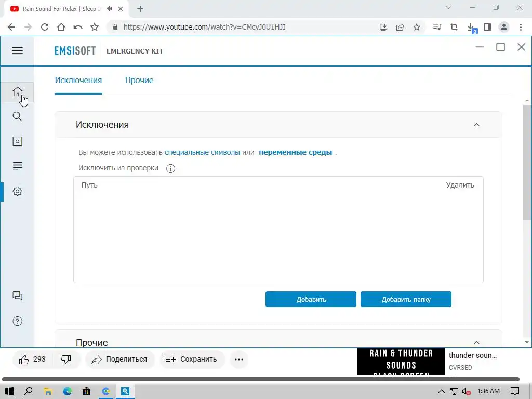This screenshot has width=532, height=399.
Task: Go to the Emsisoft home overview icon
Action: click(x=17, y=91)
